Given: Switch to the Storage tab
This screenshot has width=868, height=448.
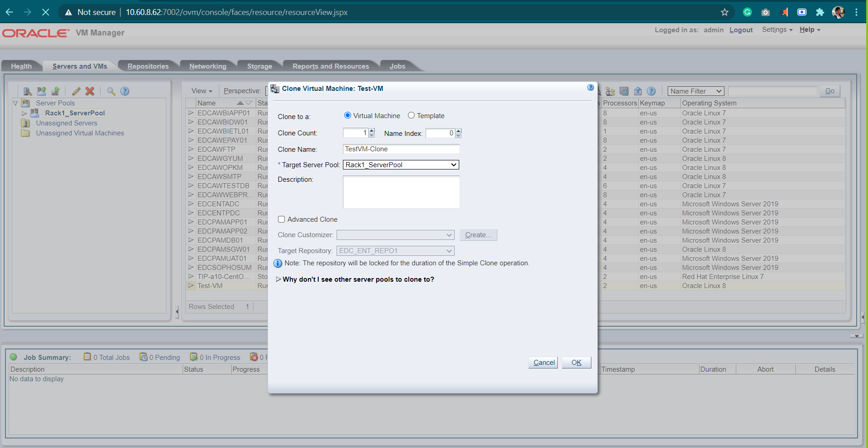Looking at the screenshot, I should pos(259,66).
